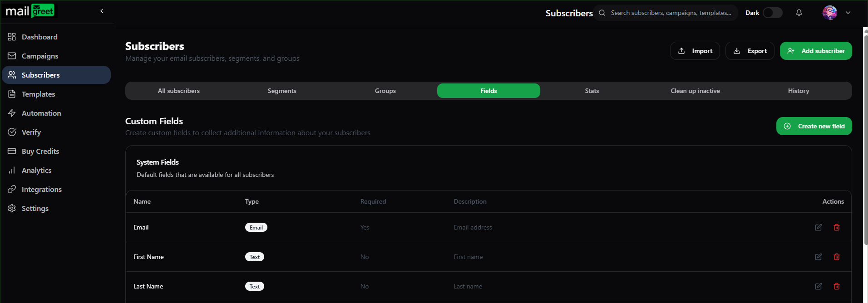Open Templates from the sidebar

(x=56, y=94)
